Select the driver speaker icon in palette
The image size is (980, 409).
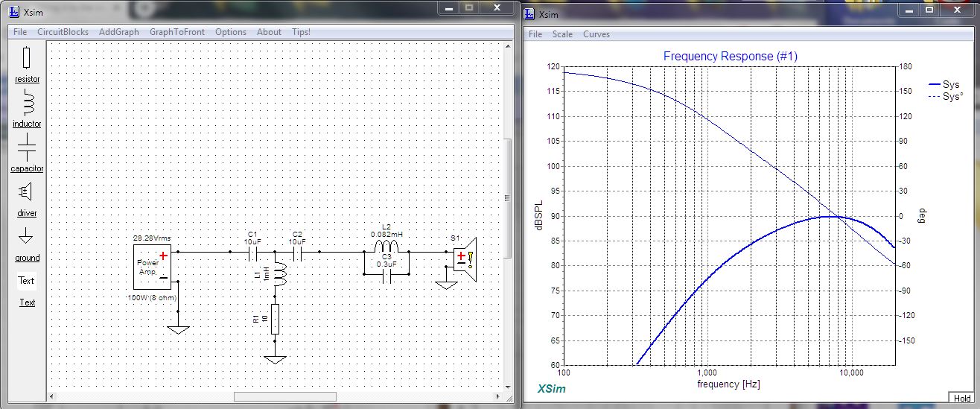click(x=25, y=191)
